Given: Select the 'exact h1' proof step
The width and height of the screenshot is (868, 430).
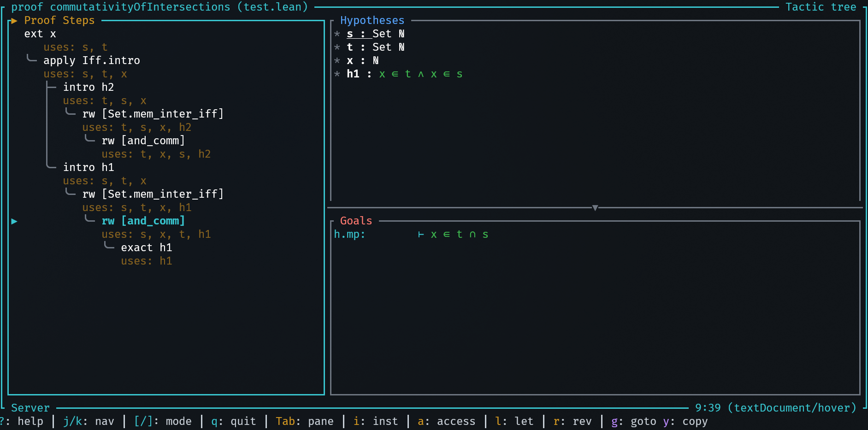Looking at the screenshot, I should pyautogui.click(x=146, y=248).
